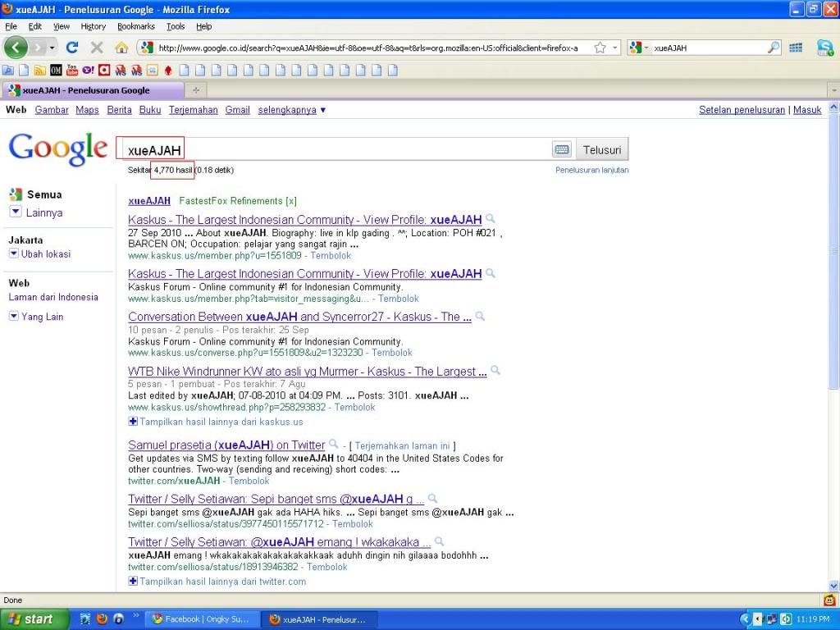The height and width of the screenshot is (630, 840).
Task: Open the Gmail link
Action: 237,110
